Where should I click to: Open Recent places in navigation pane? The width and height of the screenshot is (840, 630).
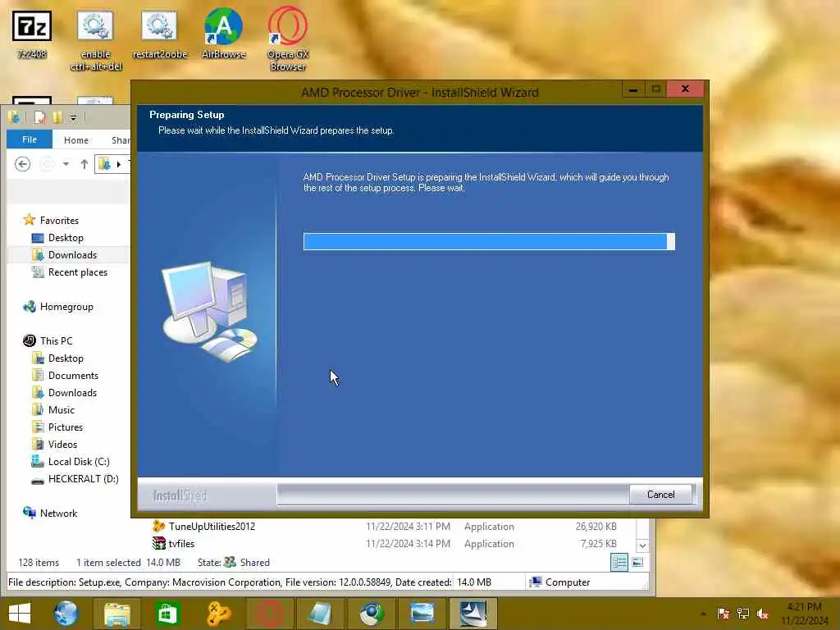(x=78, y=272)
